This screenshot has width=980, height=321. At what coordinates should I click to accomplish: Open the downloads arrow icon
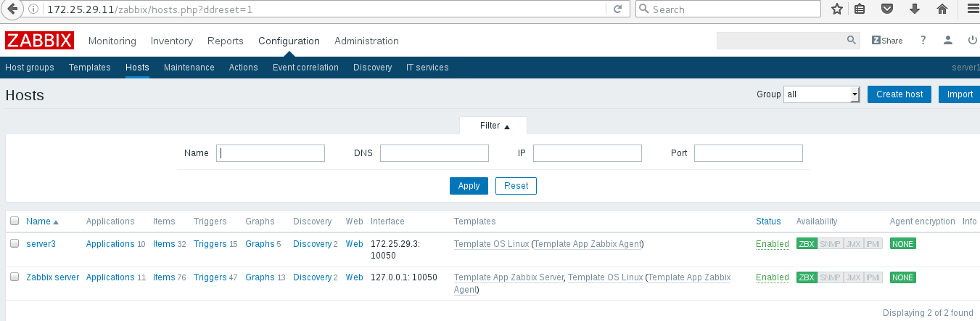[x=915, y=9]
